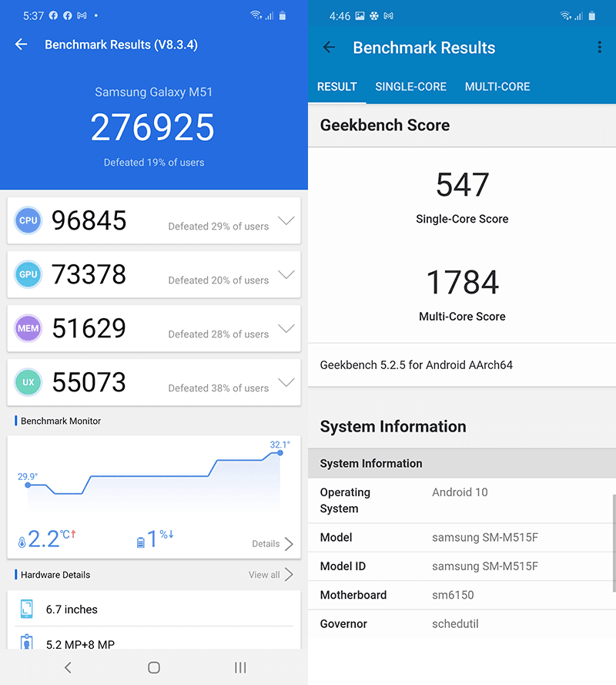
Task: Switch to the SINGLE-CORE tab
Action: pos(411,86)
